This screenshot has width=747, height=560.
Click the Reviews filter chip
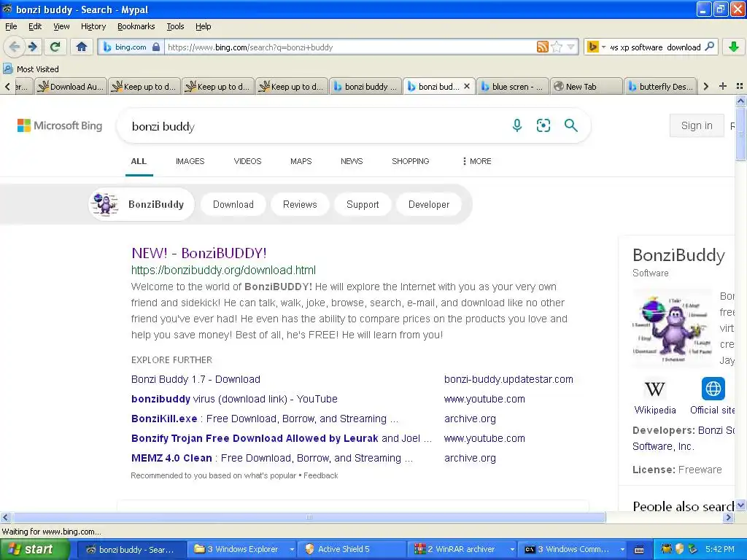coord(300,204)
